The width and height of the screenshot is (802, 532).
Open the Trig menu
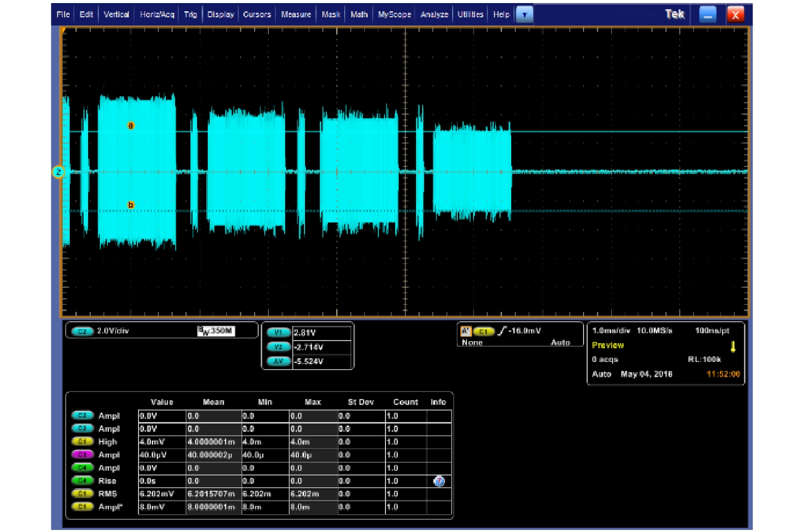coord(190,15)
